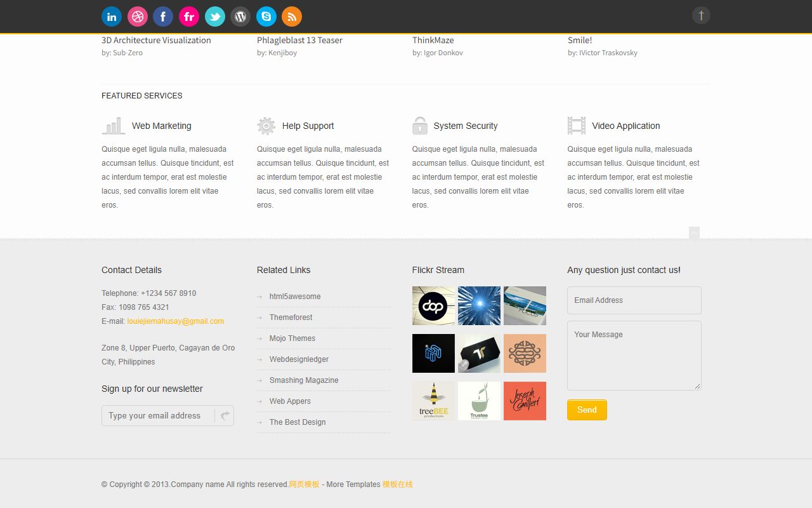Visit the Mojo Themes link
The width and height of the screenshot is (812, 508).
(x=292, y=338)
